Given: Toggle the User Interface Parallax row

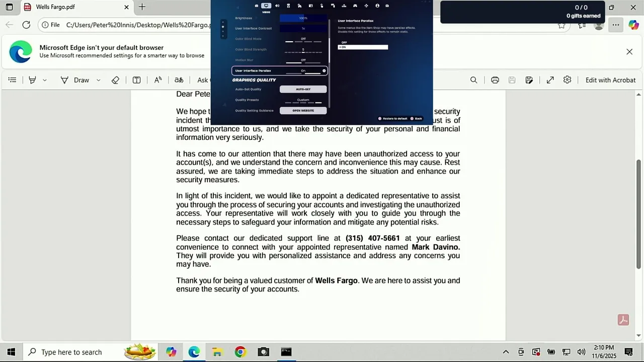Looking at the screenshot, I should tap(280, 71).
